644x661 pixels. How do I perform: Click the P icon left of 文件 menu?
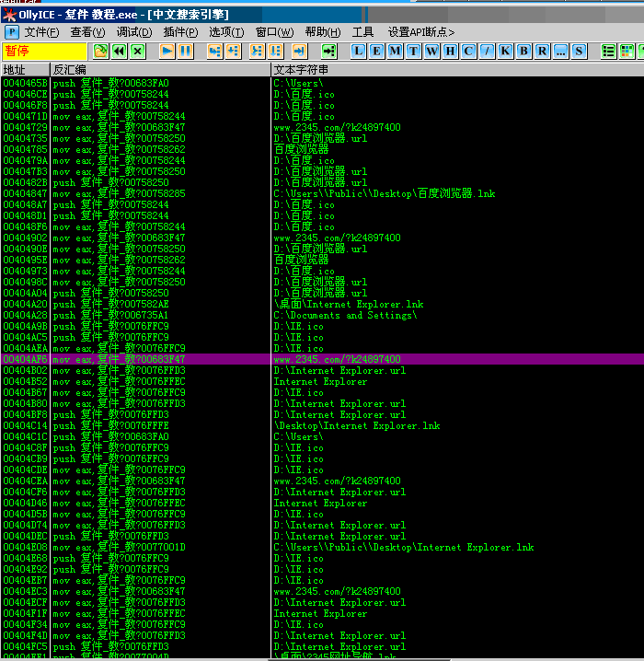pos(12,32)
